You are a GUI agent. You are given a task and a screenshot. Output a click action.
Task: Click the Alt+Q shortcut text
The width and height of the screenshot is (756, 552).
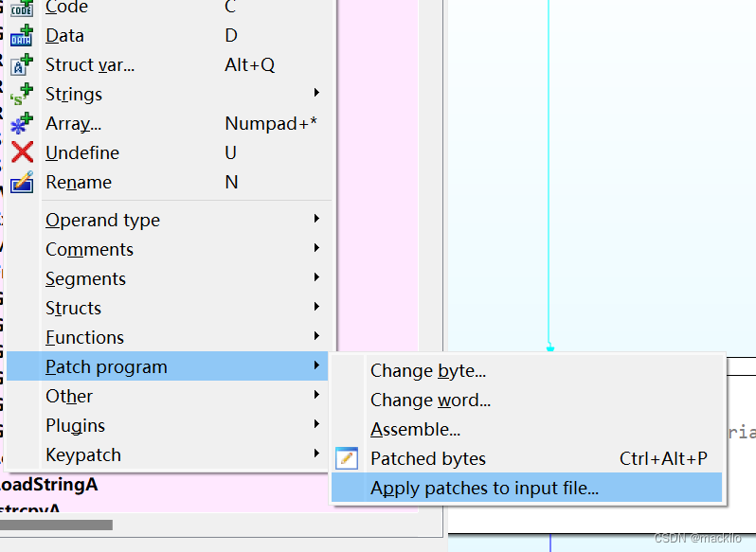250,64
